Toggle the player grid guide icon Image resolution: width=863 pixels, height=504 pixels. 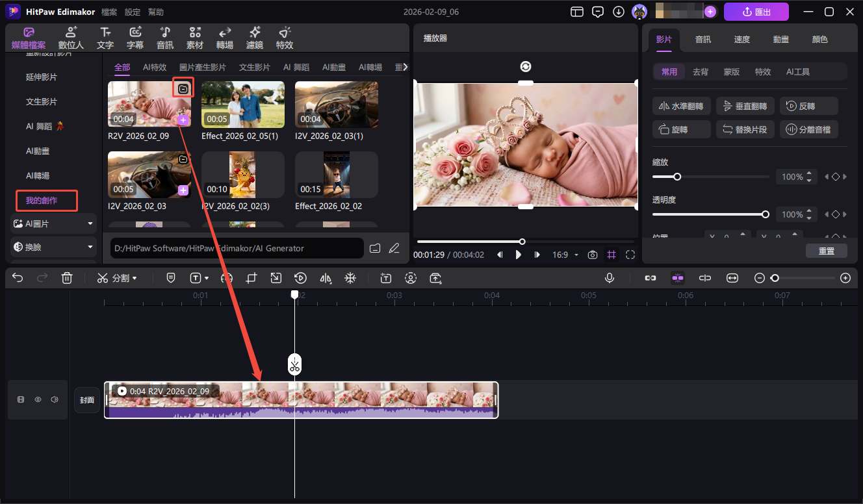point(611,255)
